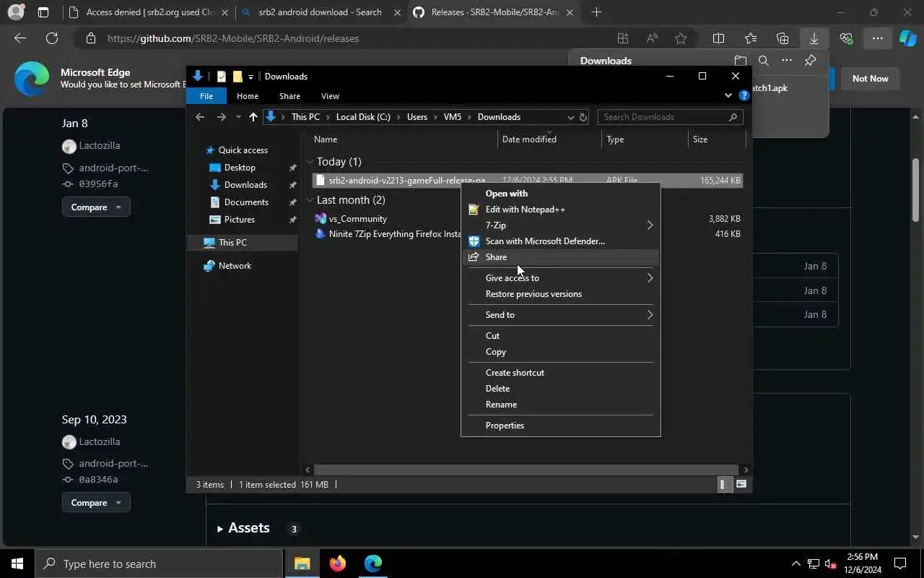This screenshot has height=578, width=924.
Task: Open Edge Settings and more menu
Action: click(x=877, y=38)
